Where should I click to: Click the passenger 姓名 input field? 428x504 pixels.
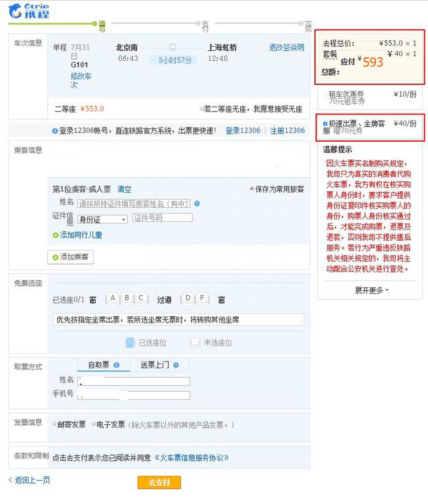click(134, 203)
